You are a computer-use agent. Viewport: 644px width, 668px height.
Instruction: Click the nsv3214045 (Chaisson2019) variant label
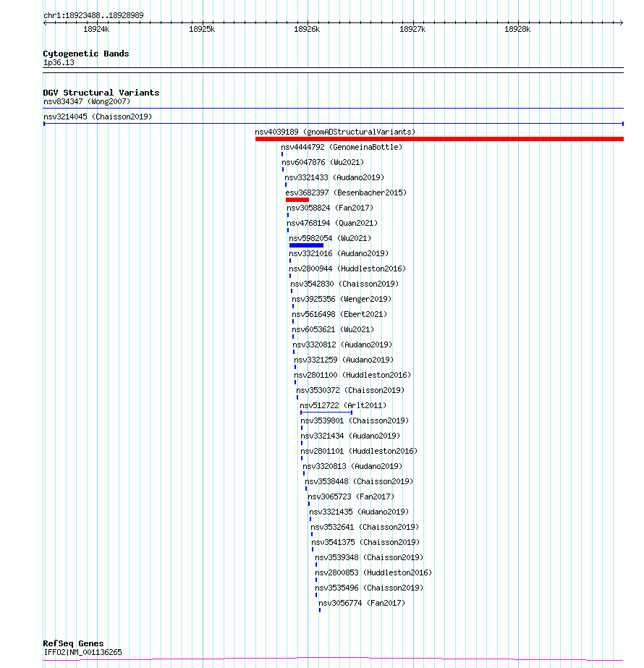click(98, 117)
